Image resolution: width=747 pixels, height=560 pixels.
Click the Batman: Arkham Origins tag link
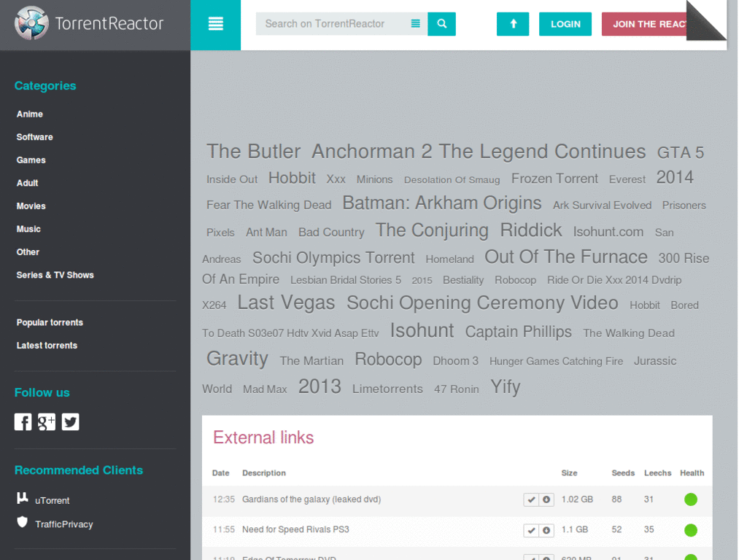[x=441, y=203]
